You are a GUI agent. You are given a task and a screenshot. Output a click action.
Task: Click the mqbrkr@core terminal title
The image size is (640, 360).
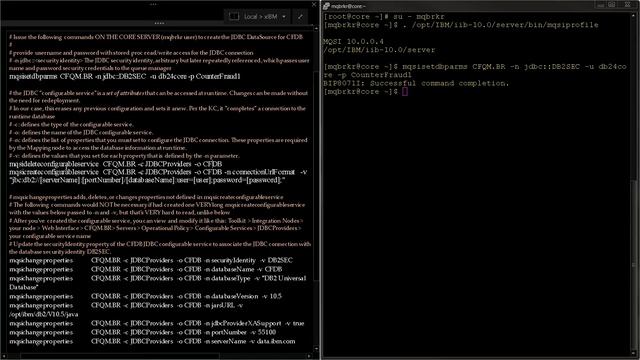[x=348, y=6]
